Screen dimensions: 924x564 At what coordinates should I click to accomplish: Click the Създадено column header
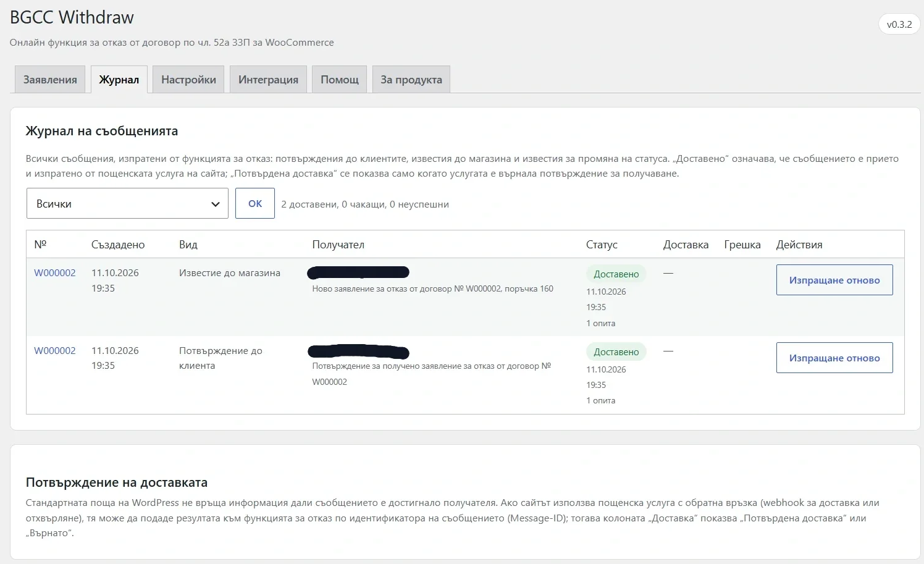(x=118, y=245)
